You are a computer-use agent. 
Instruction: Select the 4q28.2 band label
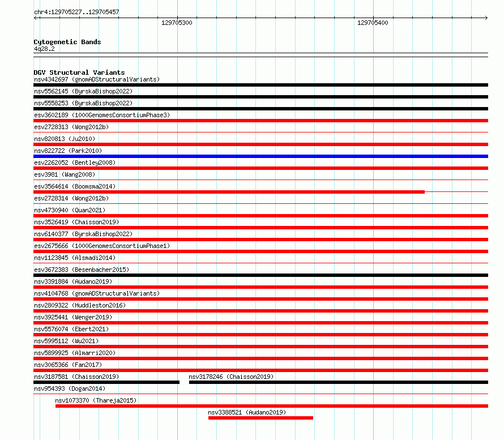44,49
